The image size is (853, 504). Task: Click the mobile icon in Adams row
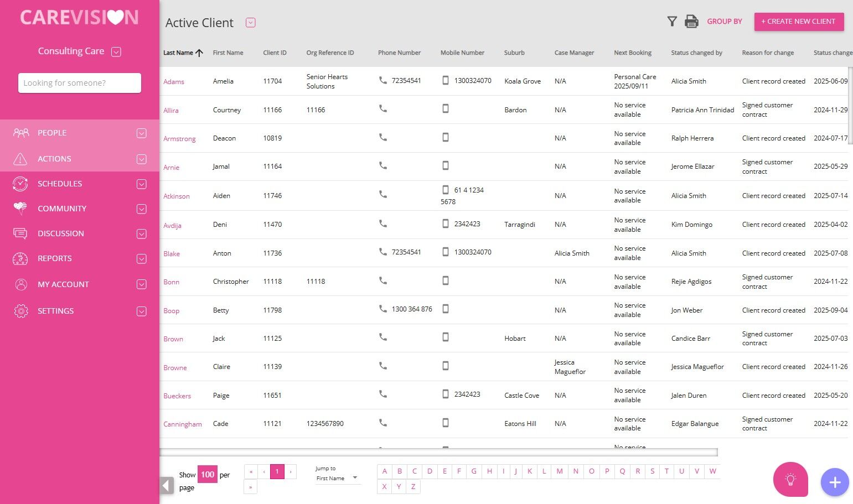pos(446,80)
